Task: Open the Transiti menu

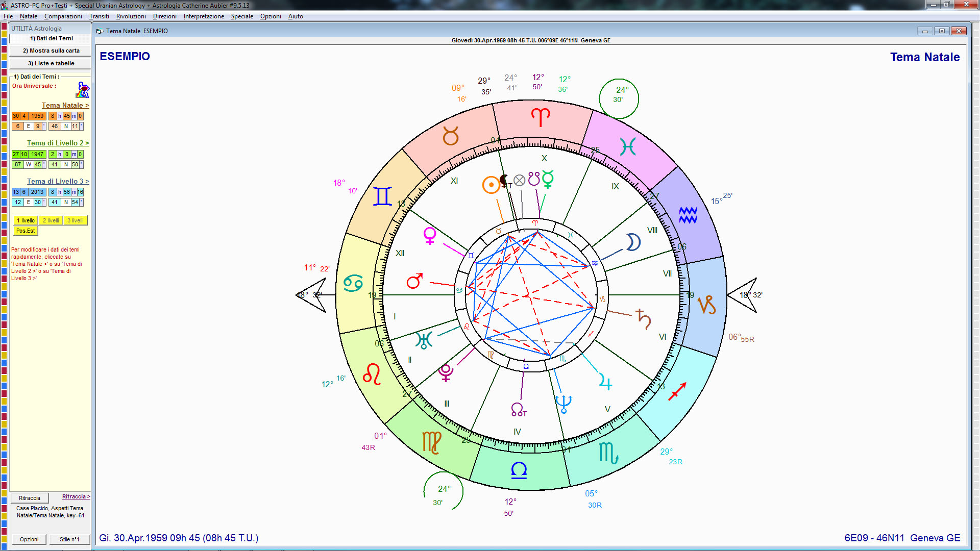Action: pyautogui.click(x=99, y=16)
